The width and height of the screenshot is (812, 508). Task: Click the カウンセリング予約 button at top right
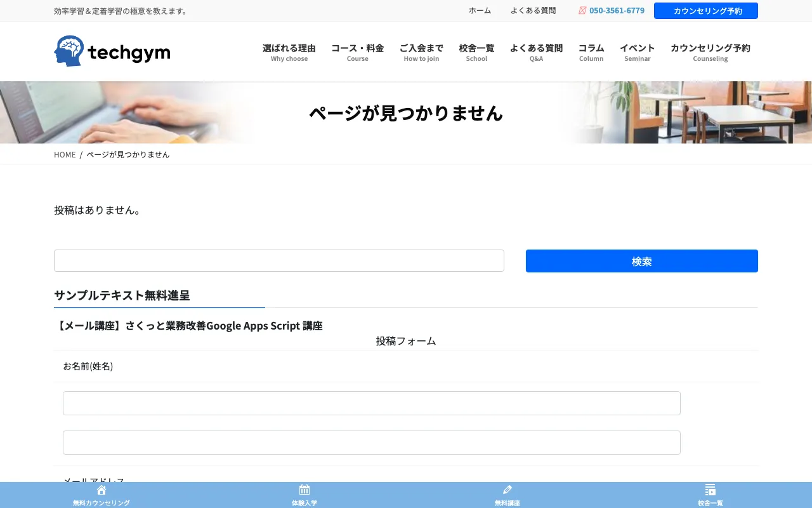coord(705,11)
